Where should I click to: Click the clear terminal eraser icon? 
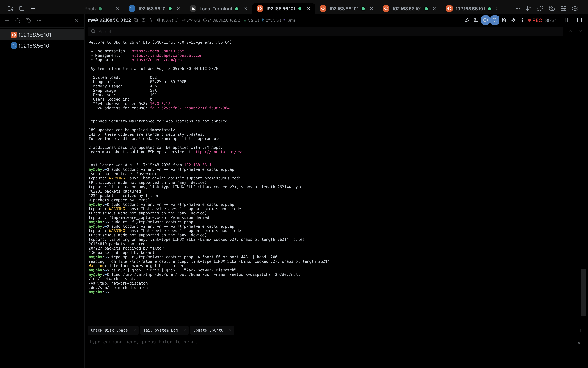pos(467,20)
